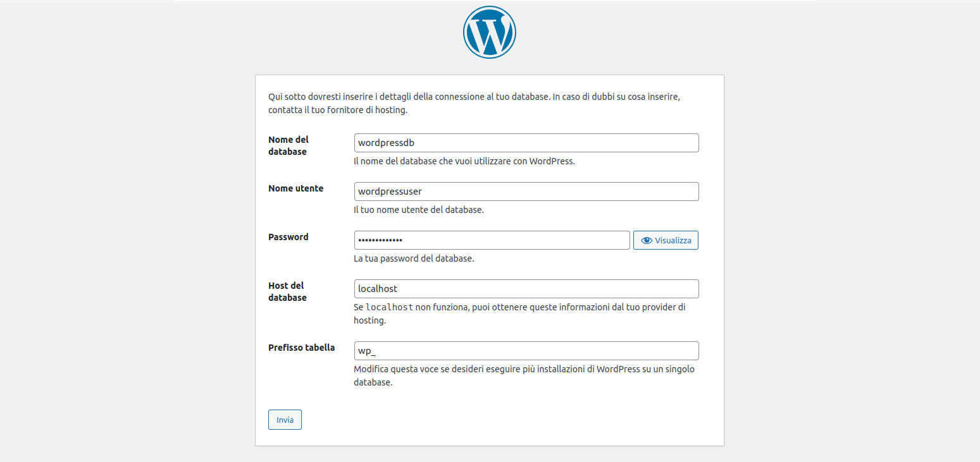
Task: Click the intro paragraph about database connection details
Action: click(x=474, y=104)
